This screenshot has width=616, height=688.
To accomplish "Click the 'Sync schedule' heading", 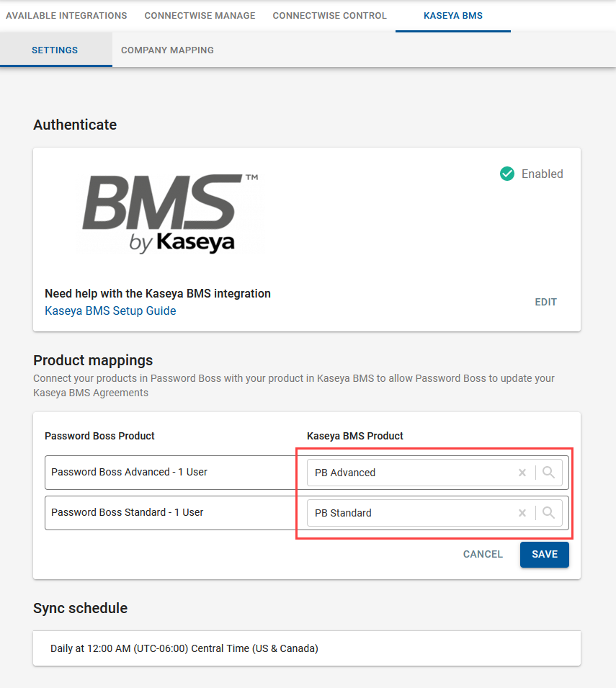I will (80, 608).
